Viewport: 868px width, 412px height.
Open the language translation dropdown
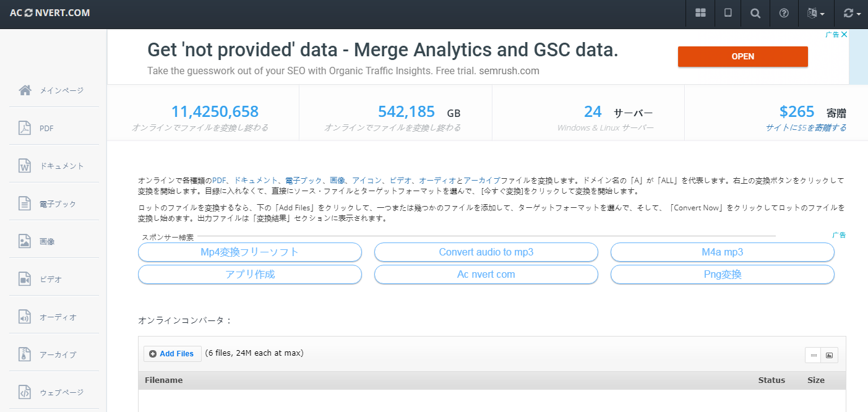click(x=816, y=13)
